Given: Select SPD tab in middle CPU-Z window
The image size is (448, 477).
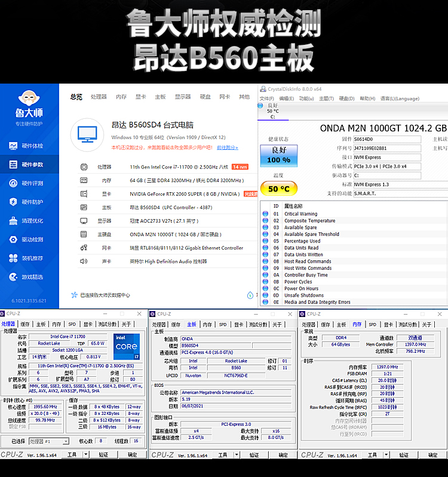Looking at the screenshot, I should 223,325.
